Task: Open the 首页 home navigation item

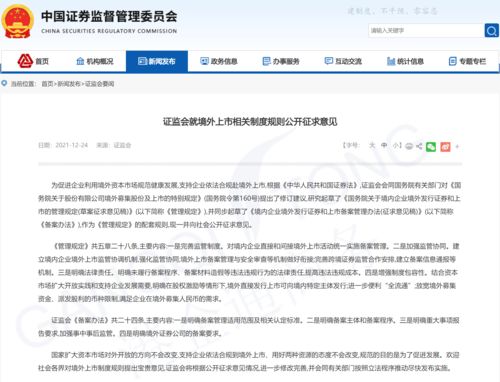Action: pos(33,61)
